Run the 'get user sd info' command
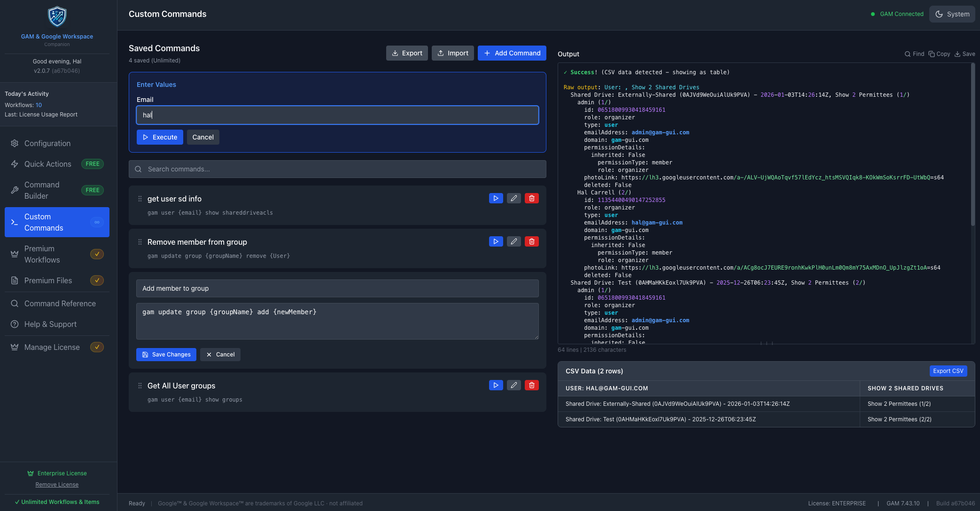980x511 pixels. coord(496,198)
